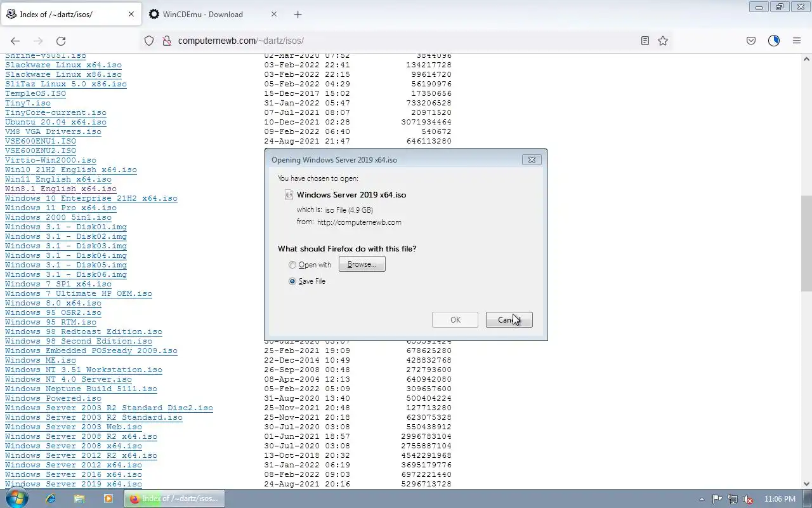Open Action Center flag icon in tray
The width and height of the screenshot is (812, 508).
pos(717,499)
